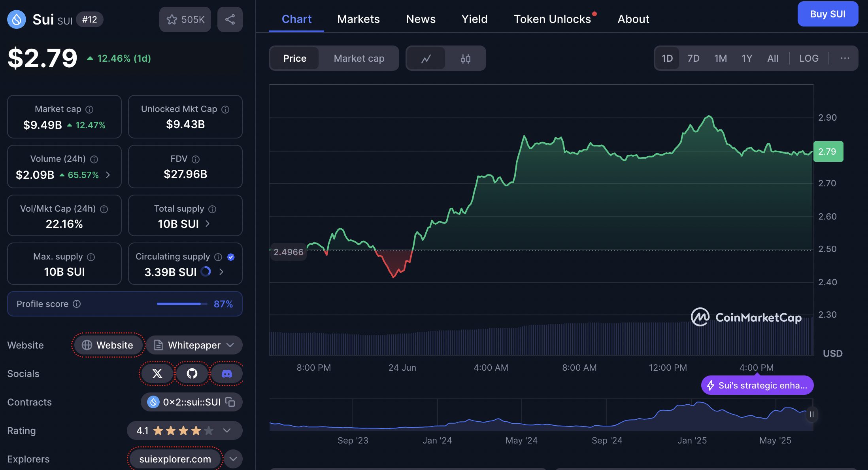Open the Yield tab

(474, 19)
